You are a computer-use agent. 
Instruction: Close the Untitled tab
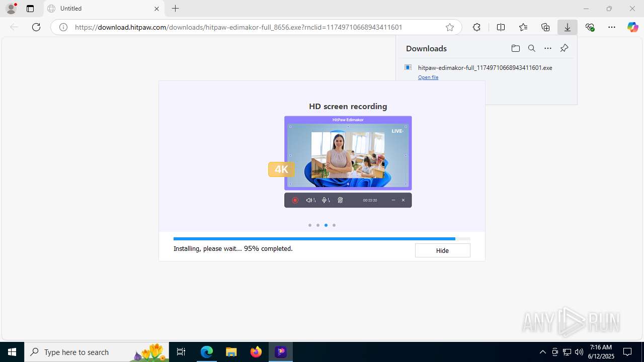point(156,9)
